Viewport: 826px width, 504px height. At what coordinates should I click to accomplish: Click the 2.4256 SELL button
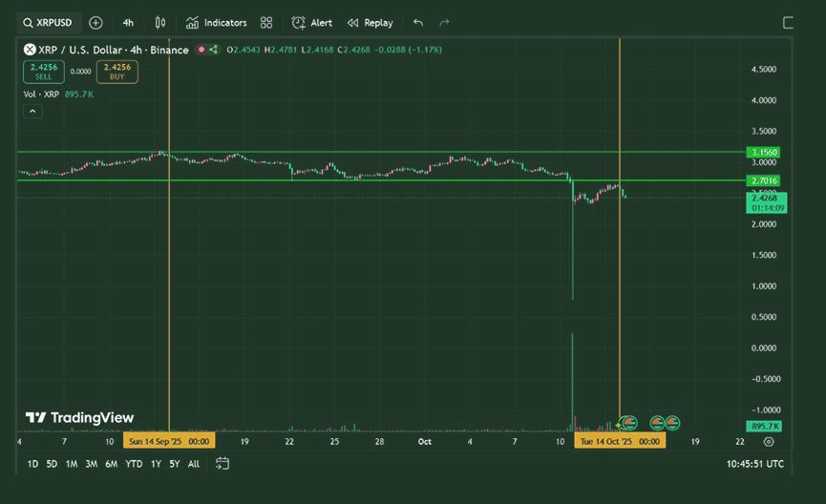tap(44, 72)
